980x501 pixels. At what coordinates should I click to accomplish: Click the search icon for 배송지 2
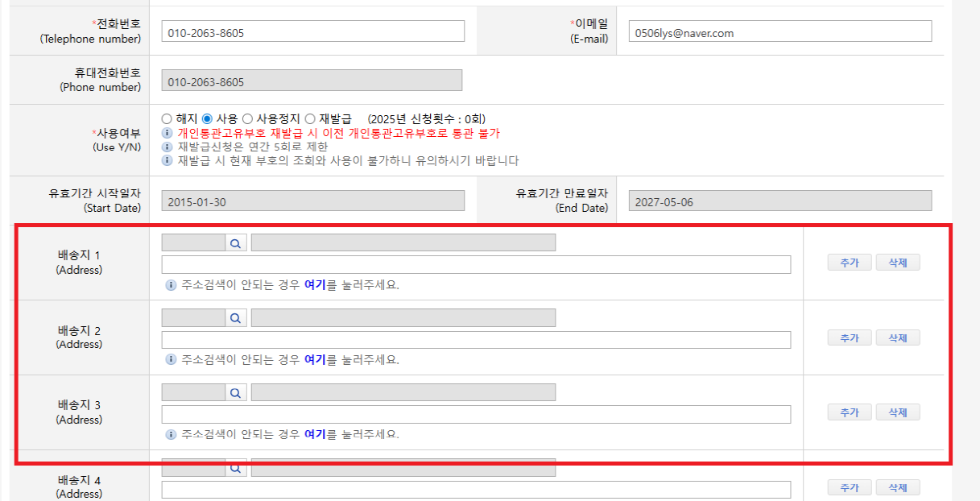[x=236, y=318]
